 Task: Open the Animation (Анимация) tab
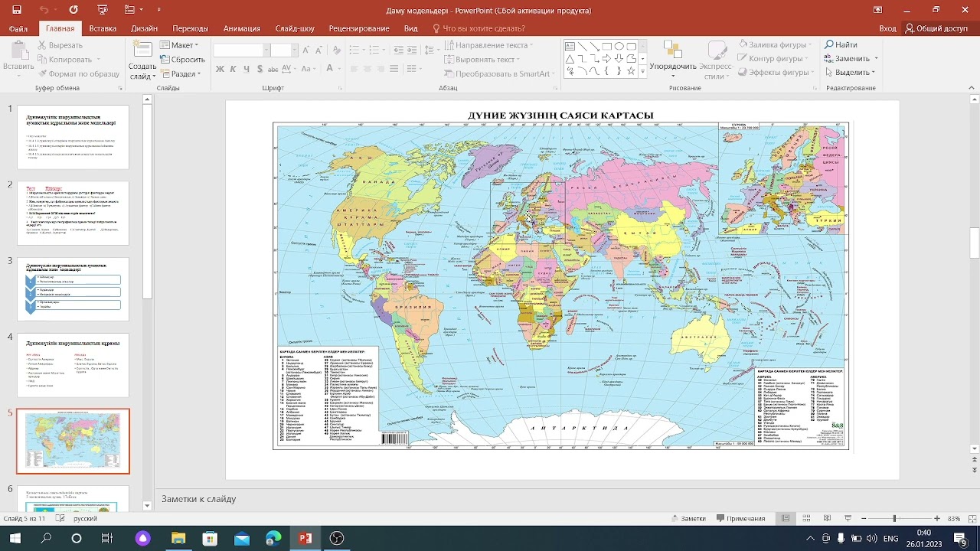coord(242,28)
